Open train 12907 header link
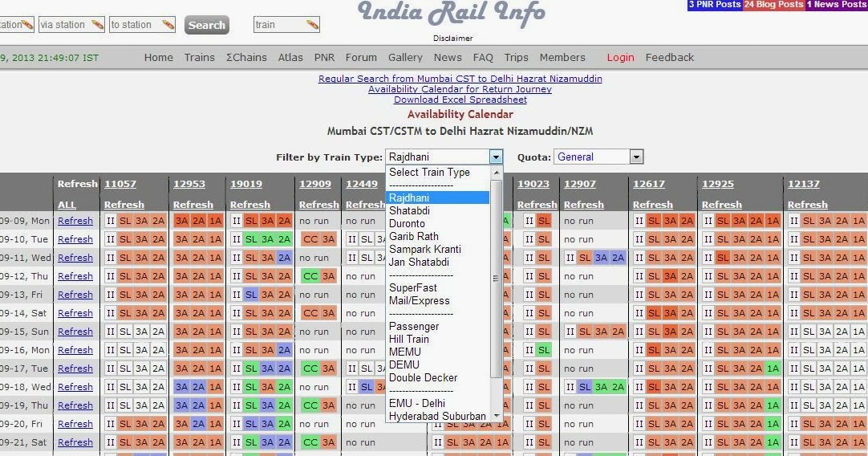The width and height of the screenshot is (868, 456). coord(579,184)
